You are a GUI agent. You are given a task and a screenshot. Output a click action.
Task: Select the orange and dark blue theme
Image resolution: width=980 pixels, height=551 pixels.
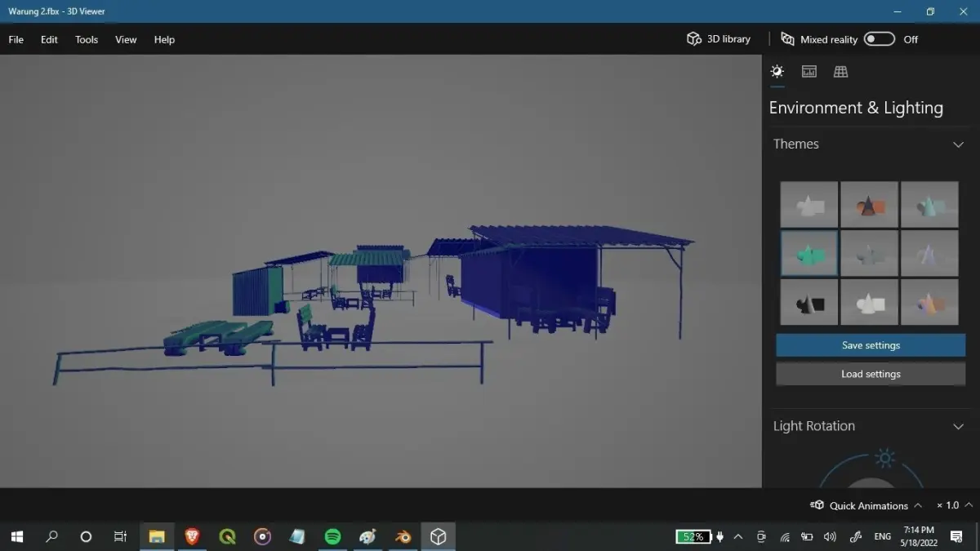[869, 204]
